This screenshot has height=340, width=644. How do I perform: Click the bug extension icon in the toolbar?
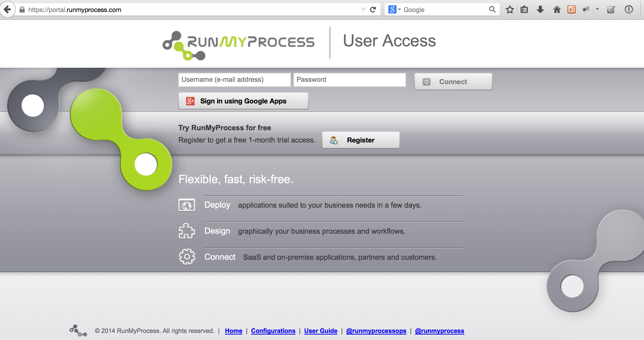click(x=586, y=10)
